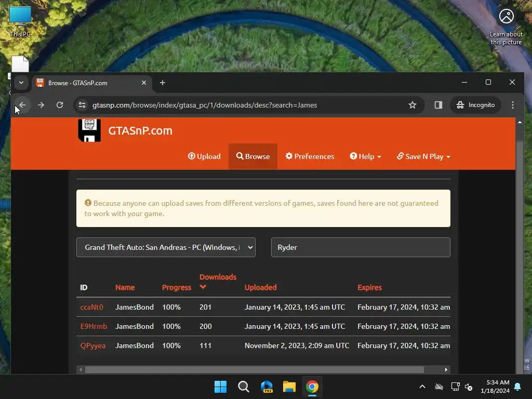Sort table by Downloads column
The width and height of the screenshot is (532, 399).
tap(218, 281)
